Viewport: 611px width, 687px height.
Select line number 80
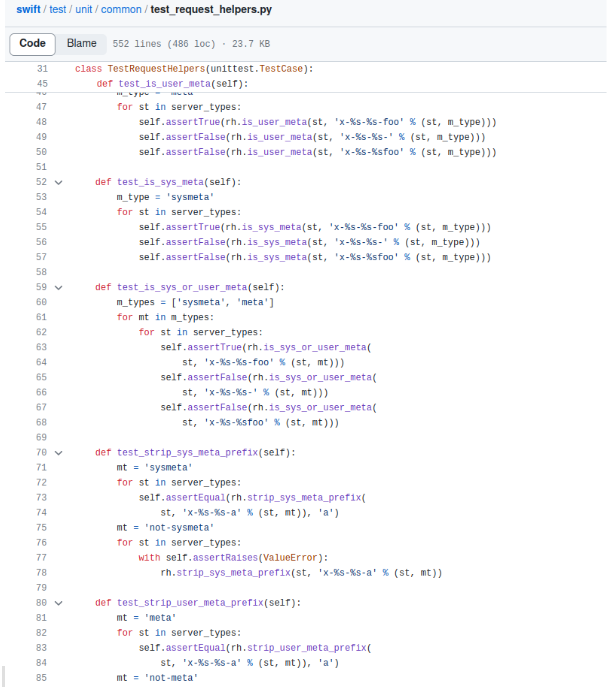pyautogui.click(x=41, y=602)
